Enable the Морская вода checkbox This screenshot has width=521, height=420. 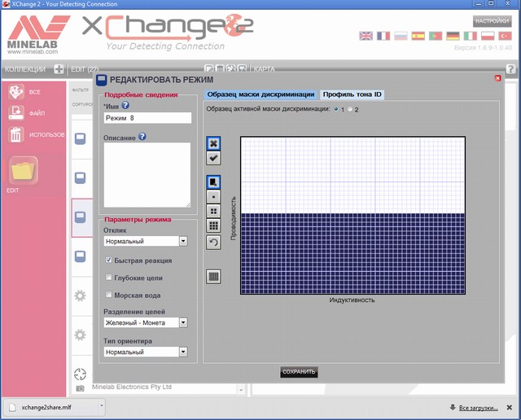[x=109, y=295]
